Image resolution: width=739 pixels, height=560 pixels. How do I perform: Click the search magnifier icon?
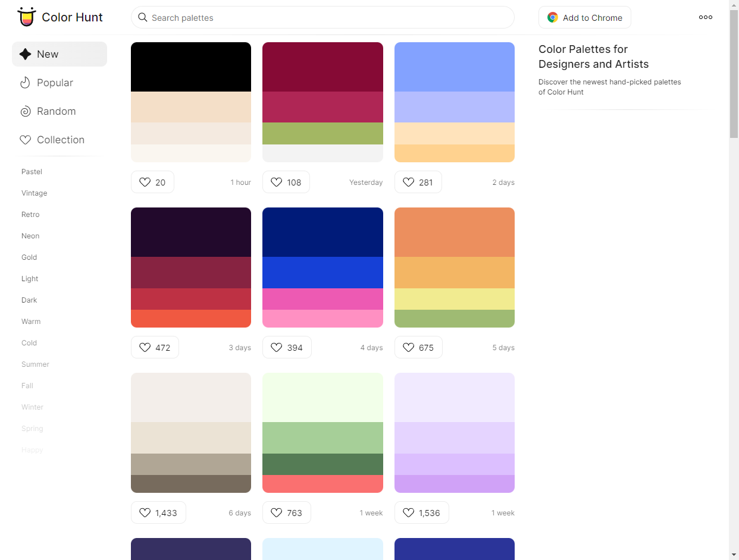click(143, 17)
